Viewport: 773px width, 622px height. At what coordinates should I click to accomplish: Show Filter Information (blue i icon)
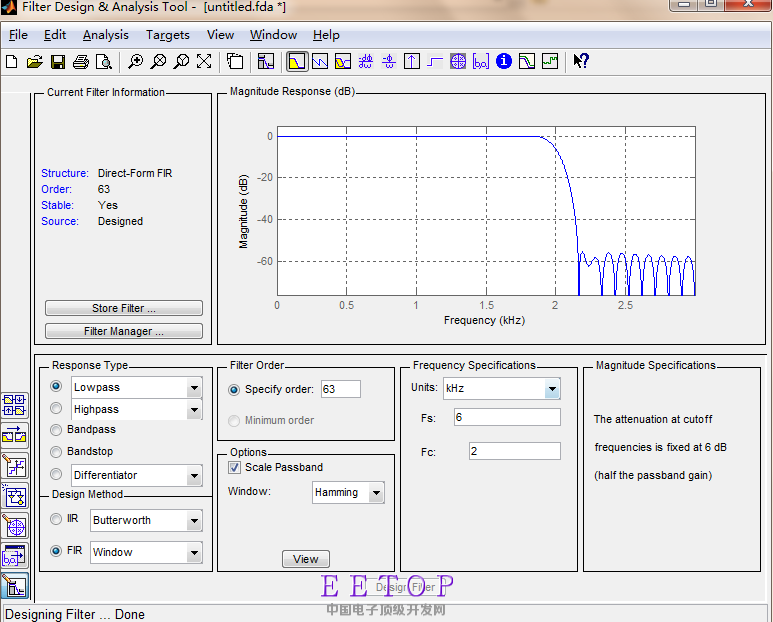pyautogui.click(x=504, y=62)
